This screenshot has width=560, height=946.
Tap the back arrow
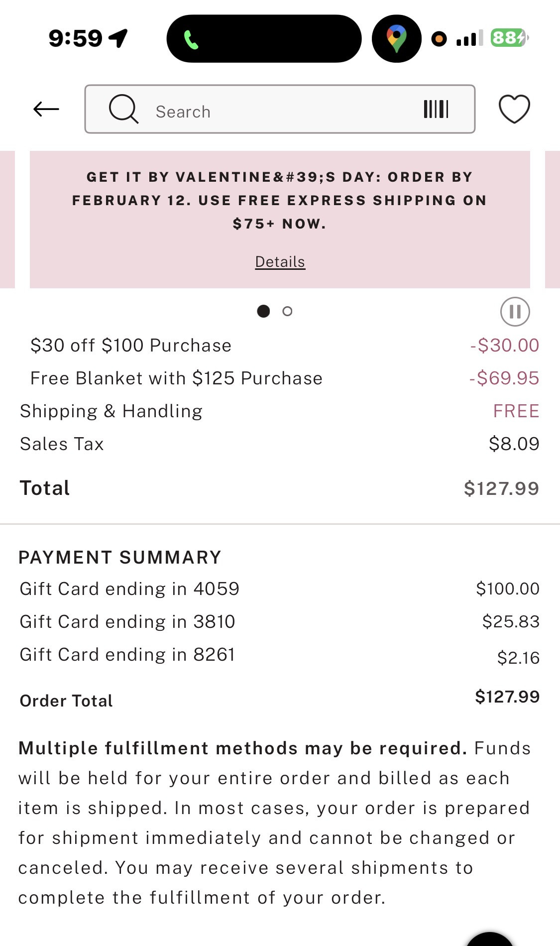tap(46, 109)
